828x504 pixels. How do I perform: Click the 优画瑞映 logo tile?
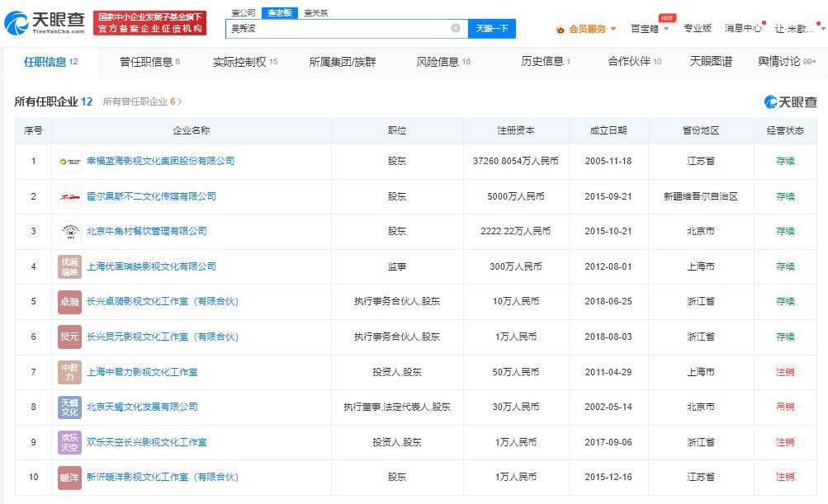coord(69,266)
